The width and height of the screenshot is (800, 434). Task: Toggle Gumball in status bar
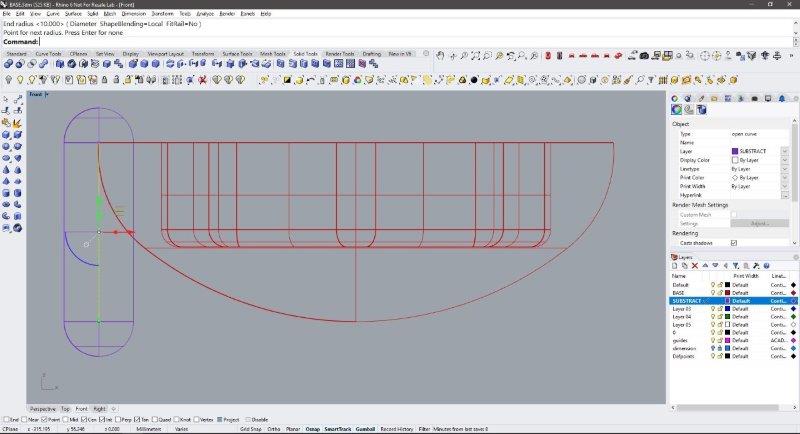click(x=365, y=429)
